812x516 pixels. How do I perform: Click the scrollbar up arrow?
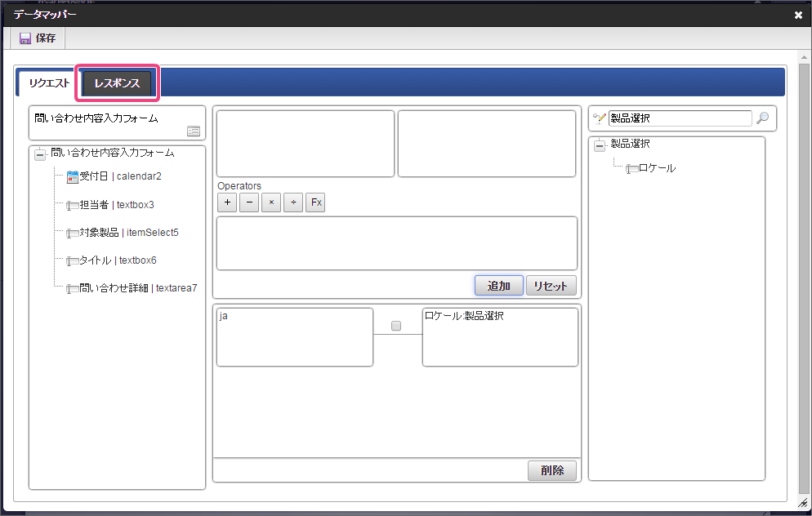click(x=804, y=57)
